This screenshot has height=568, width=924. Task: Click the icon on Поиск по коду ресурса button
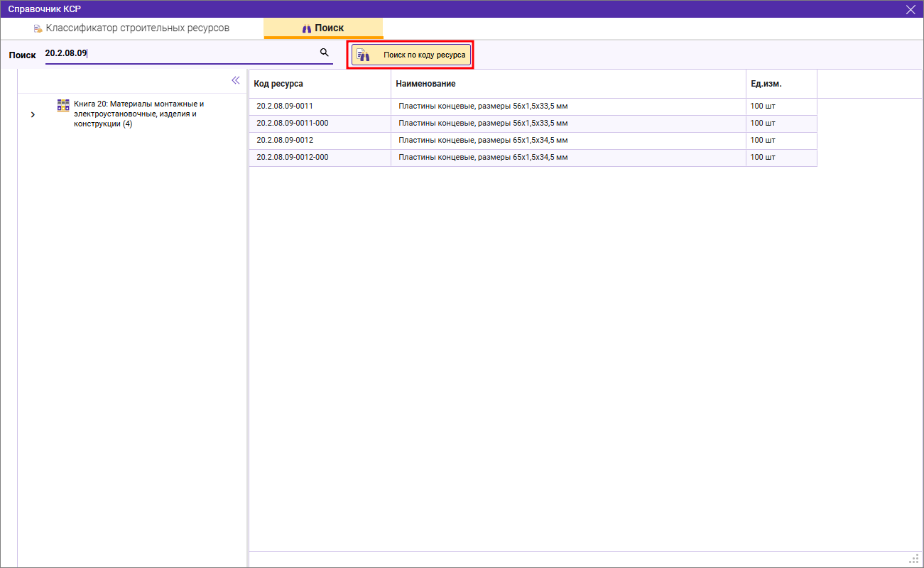coord(363,55)
